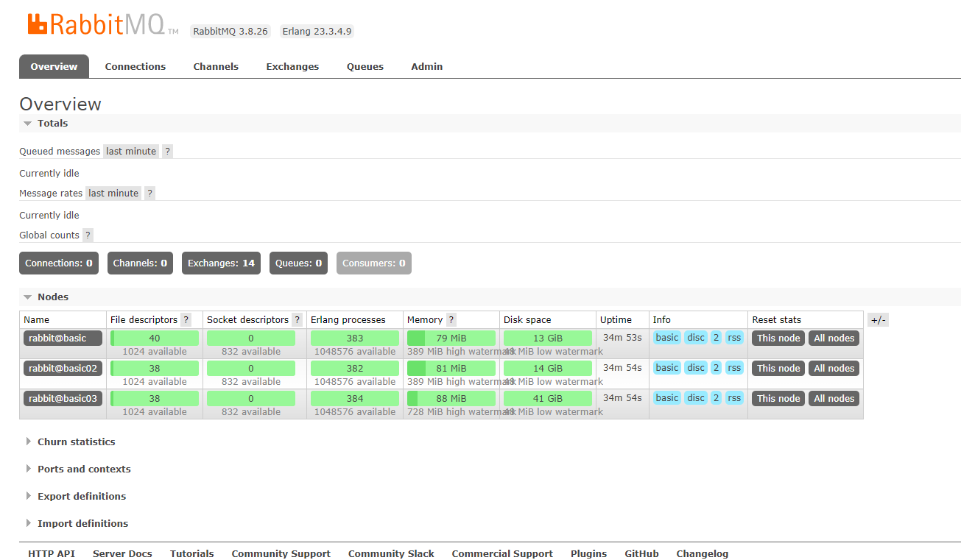The height and width of the screenshot is (560, 961).
Task: Open the Changelog footer link
Action: (x=703, y=553)
